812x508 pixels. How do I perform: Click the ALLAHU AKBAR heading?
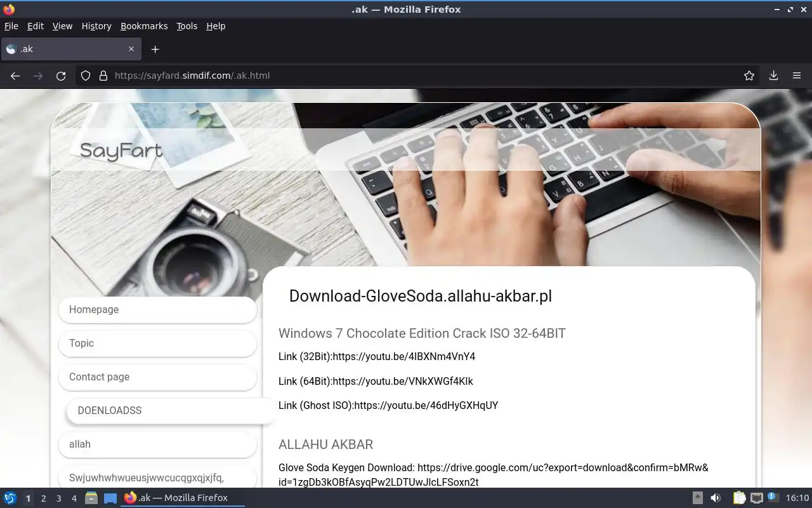(x=325, y=444)
